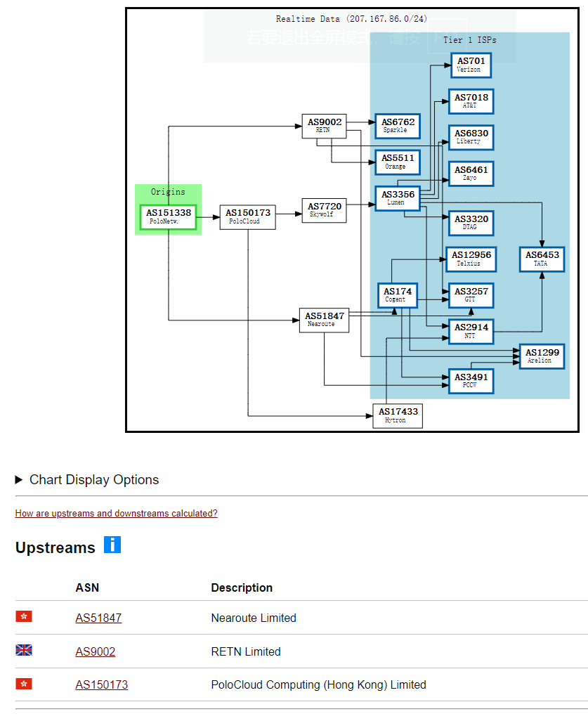Expand Chart Display Options

[x=87, y=479]
